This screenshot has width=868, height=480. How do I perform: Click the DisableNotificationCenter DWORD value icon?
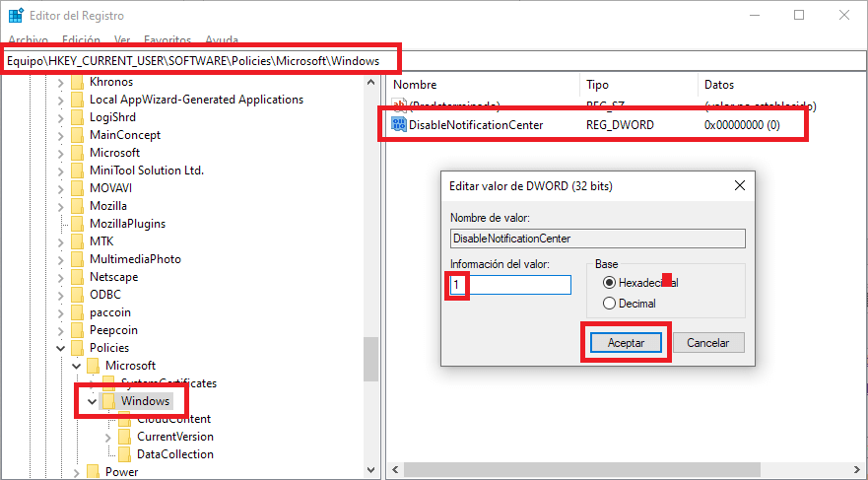coord(399,124)
